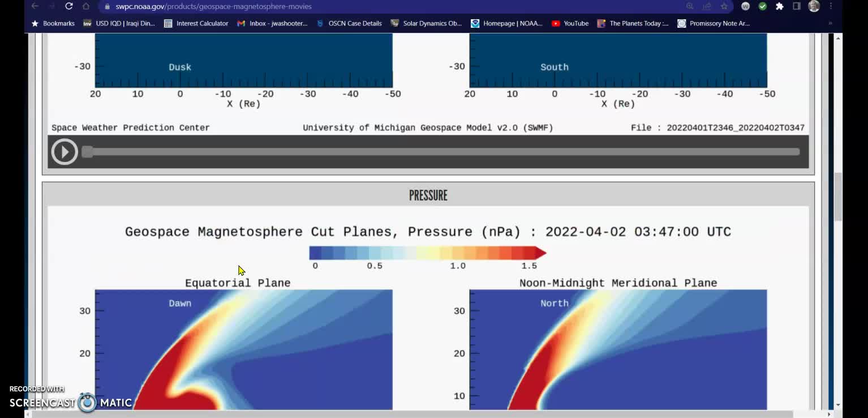
Task: Click the 'Space Weather Prediction Center' text
Action: tap(131, 127)
